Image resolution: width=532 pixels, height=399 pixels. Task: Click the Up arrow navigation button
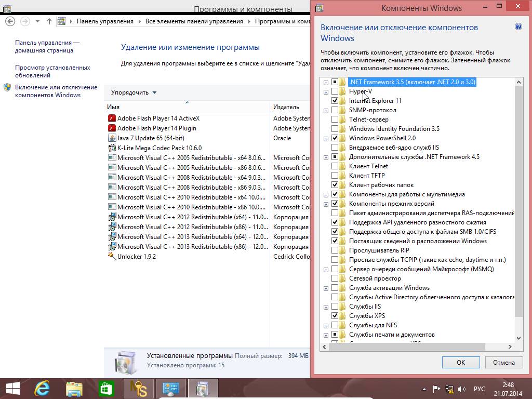(49, 21)
